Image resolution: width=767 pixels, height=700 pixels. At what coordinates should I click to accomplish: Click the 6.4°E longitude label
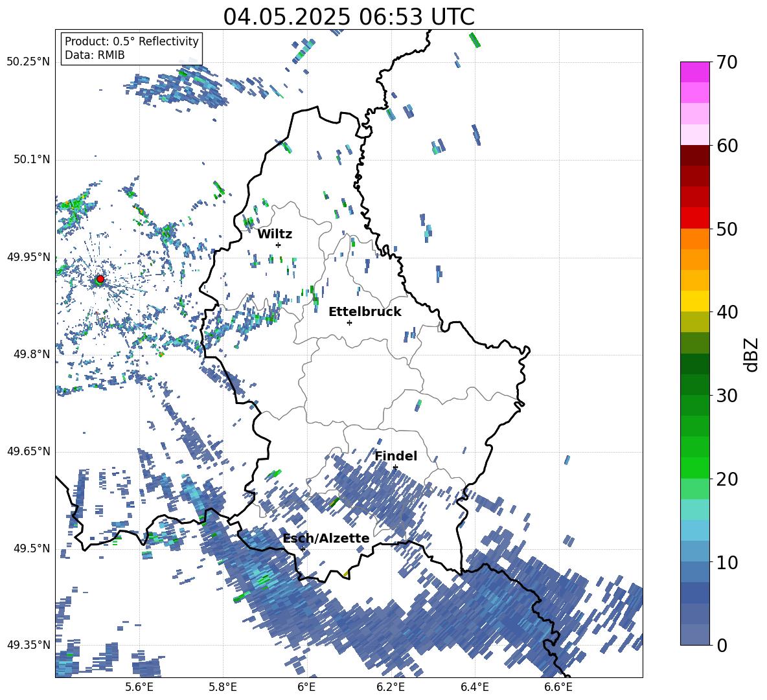pos(474,687)
